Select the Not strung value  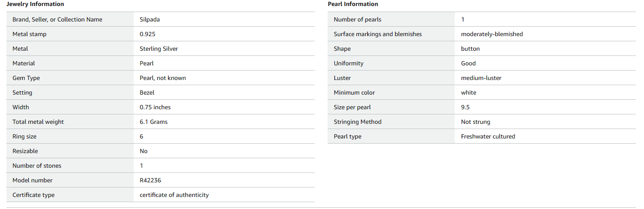coord(475,122)
